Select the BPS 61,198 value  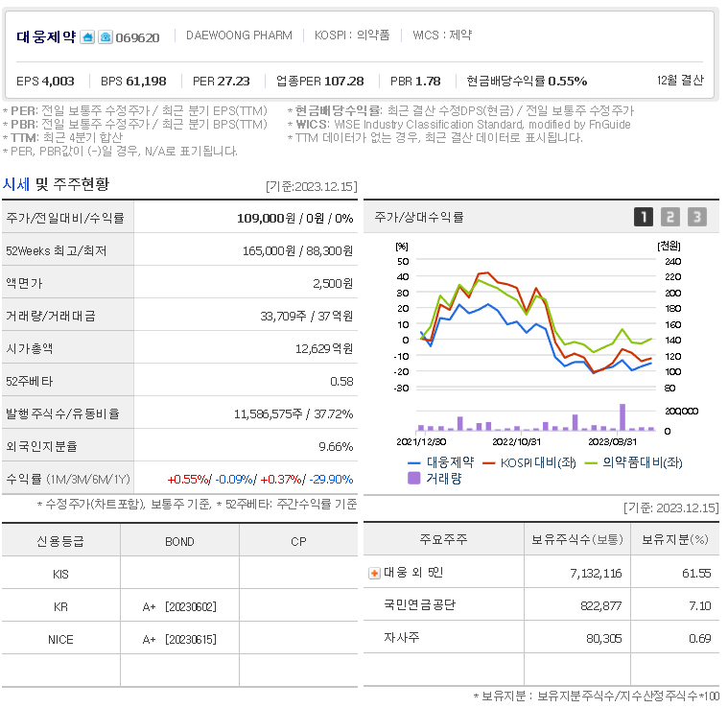pos(133,82)
